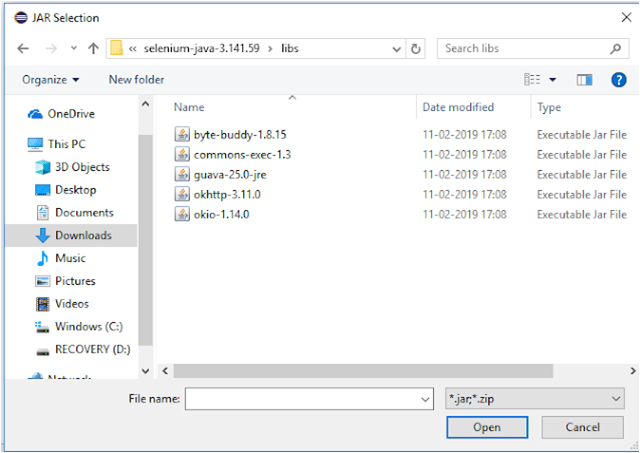Screen dimensions: 640x453
Task: Click New folder in the toolbar
Action: [136, 79]
